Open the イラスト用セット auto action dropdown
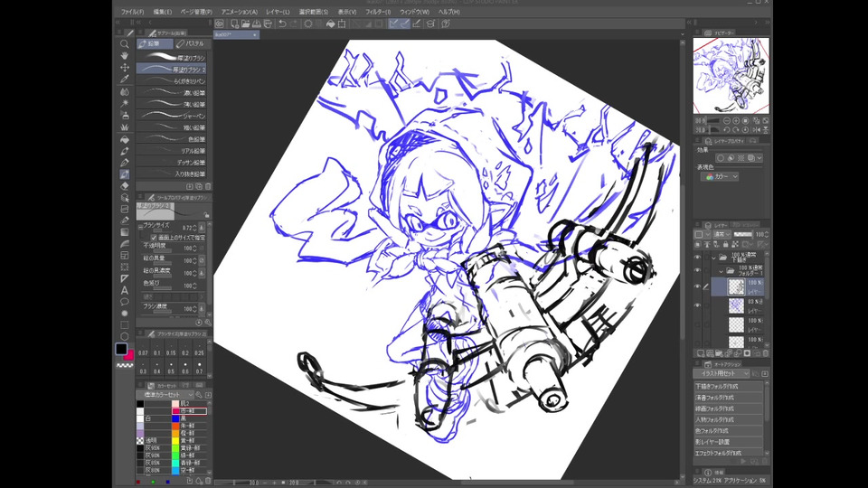868x488 pixels. (722, 373)
